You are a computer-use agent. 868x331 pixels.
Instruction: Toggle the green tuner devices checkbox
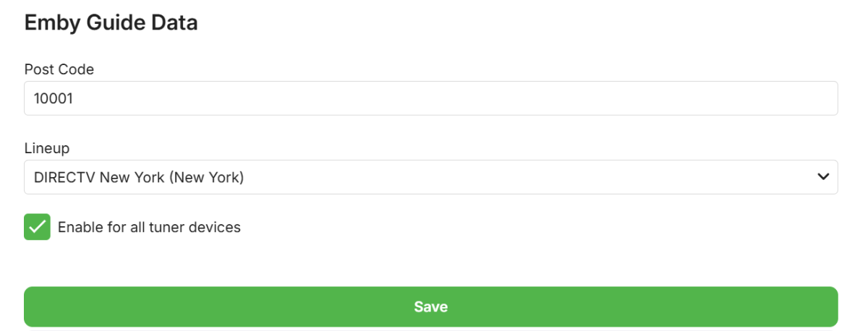tap(38, 227)
